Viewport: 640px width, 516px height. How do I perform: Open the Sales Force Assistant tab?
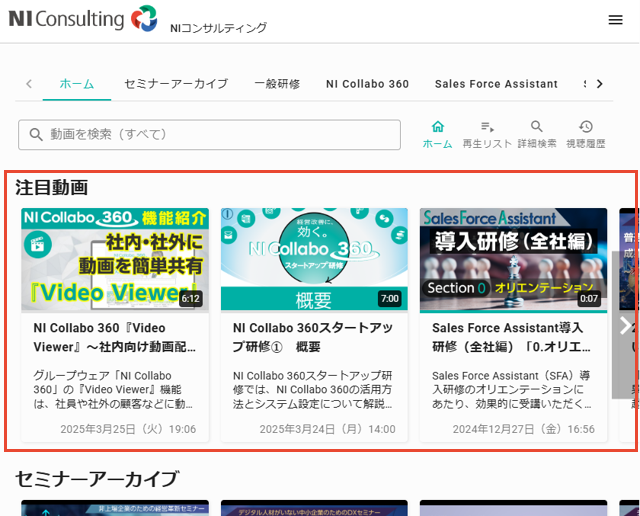click(x=496, y=84)
